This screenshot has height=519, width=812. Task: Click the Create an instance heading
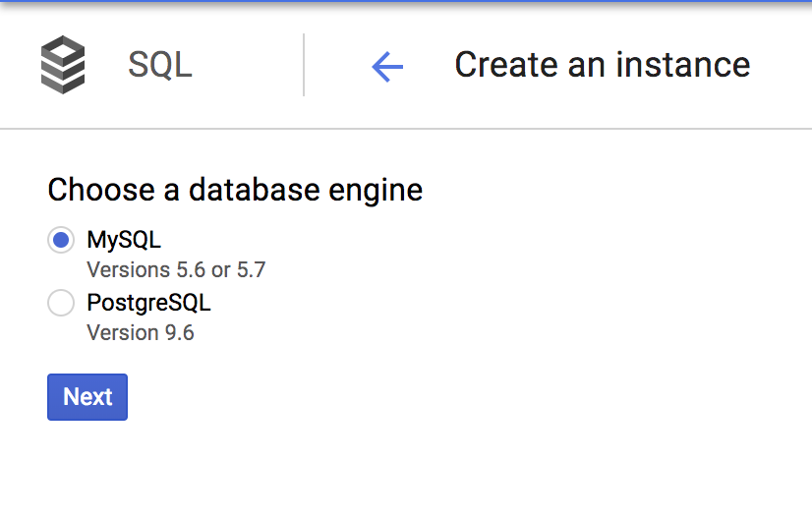(602, 65)
